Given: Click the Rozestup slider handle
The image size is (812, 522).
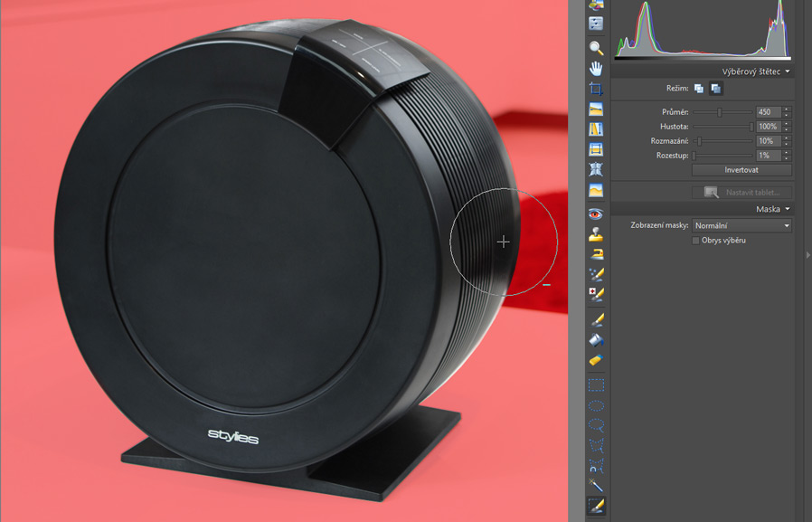Looking at the screenshot, I should point(694,156).
